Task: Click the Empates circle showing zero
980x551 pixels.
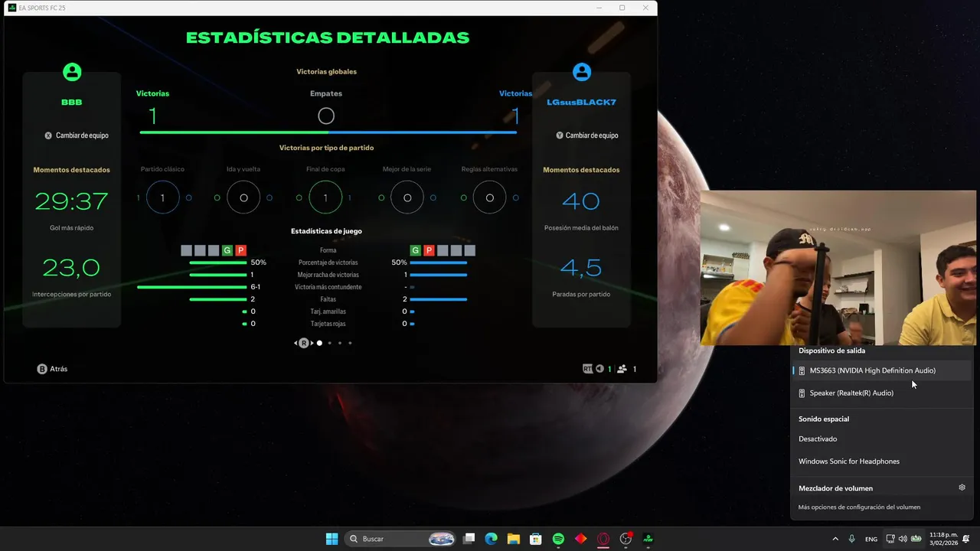Action: point(326,116)
